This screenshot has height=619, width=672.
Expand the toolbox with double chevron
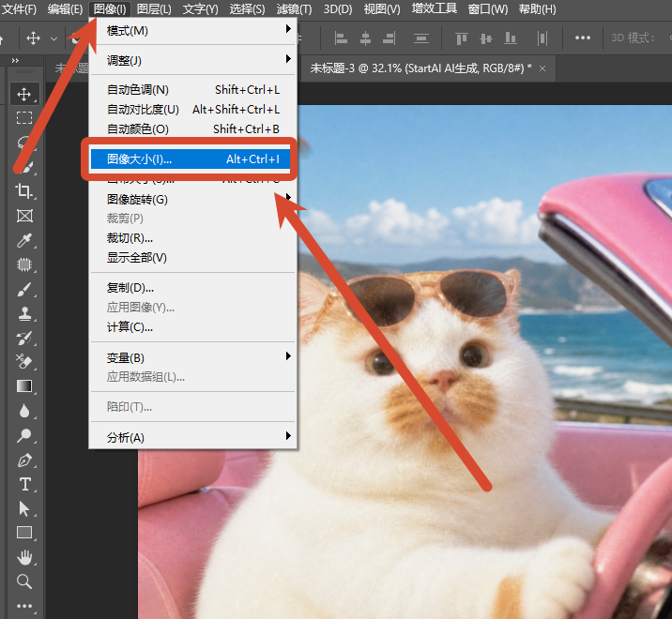pyautogui.click(x=15, y=60)
